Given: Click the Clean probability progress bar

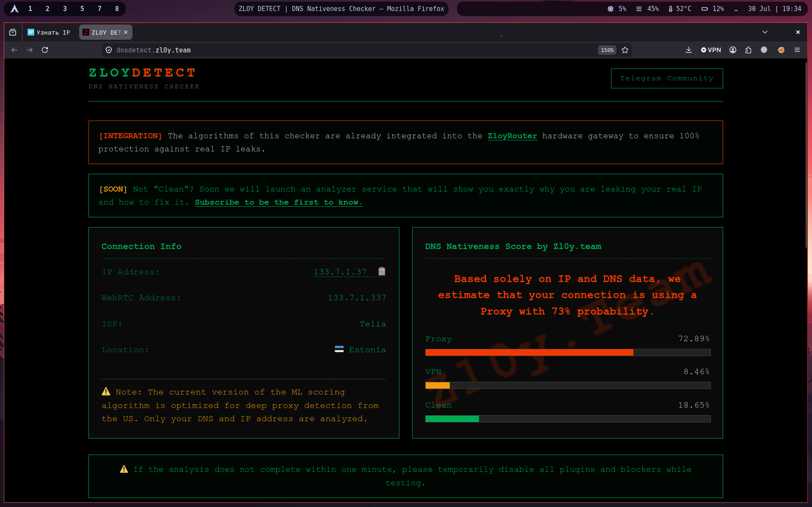Looking at the screenshot, I should point(568,419).
